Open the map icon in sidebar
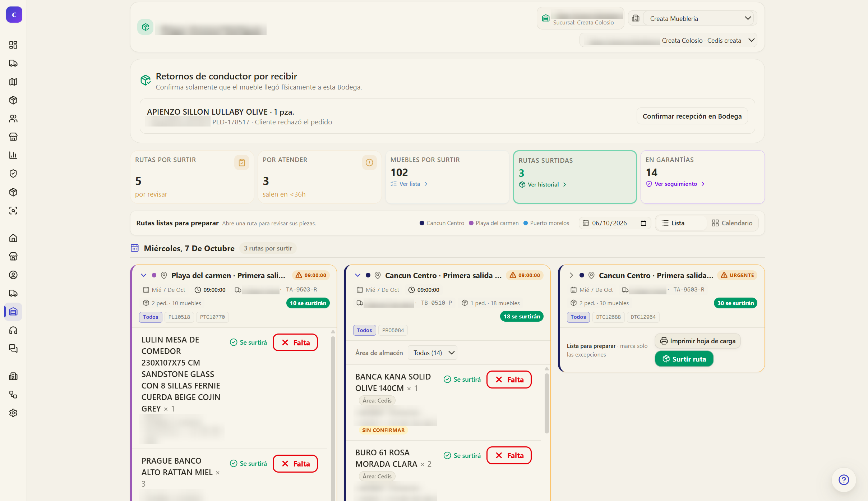The image size is (868, 501). coord(13,82)
